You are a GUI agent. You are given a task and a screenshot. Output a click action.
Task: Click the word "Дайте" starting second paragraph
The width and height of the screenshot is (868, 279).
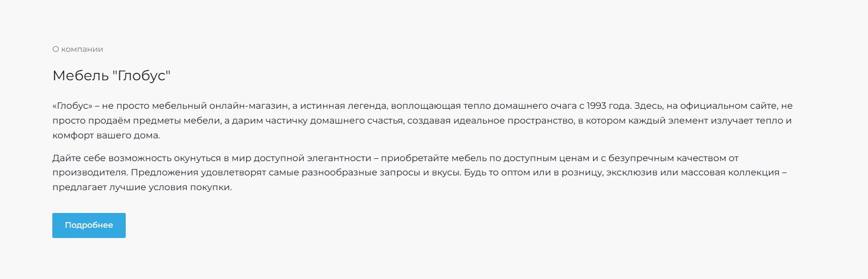(x=65, y=158)
